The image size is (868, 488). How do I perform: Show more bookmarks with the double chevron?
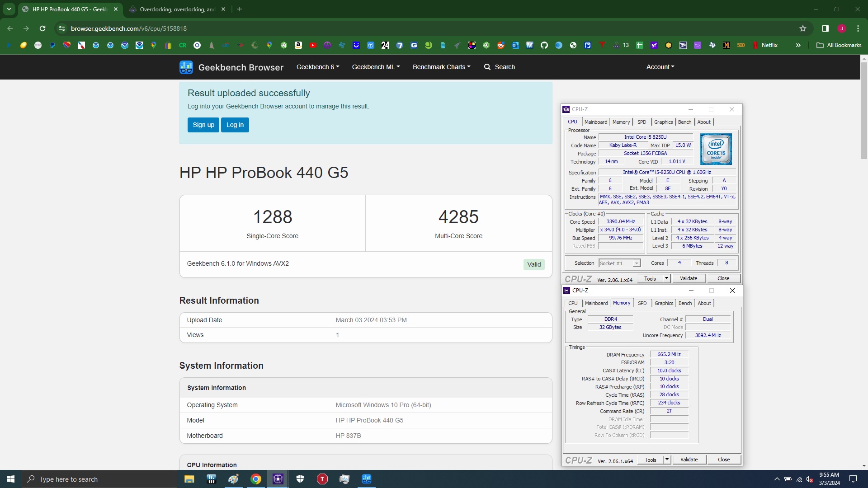[798, 45]
